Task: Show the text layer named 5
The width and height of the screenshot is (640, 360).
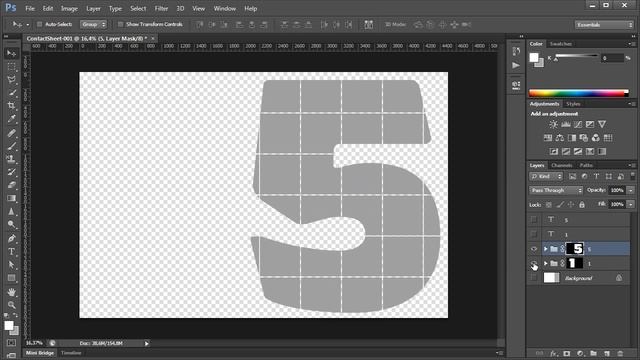Action: 534,220
